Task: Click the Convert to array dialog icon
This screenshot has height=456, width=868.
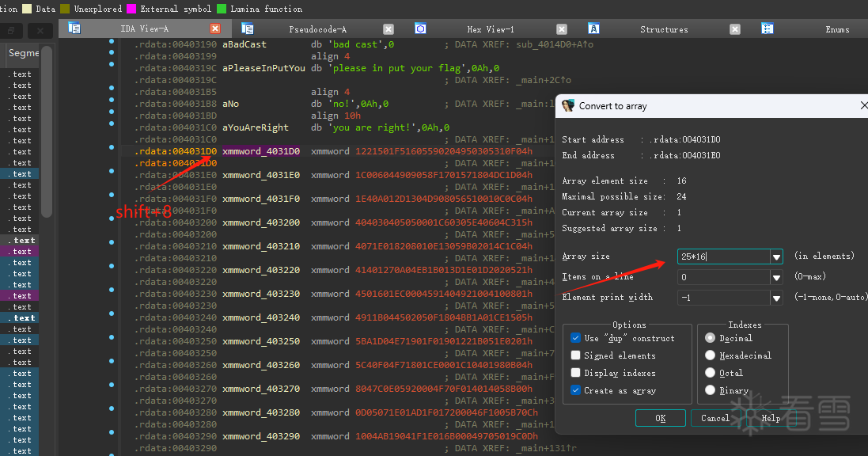Action: 568,106
